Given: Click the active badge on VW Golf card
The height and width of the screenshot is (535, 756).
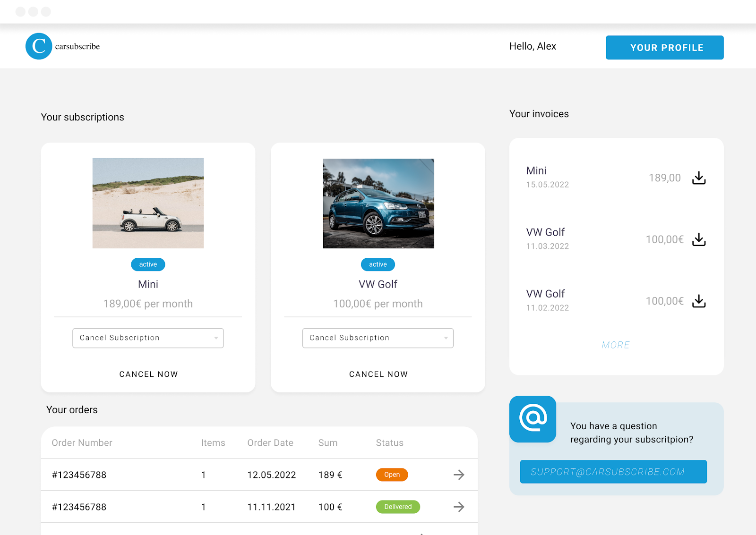Looking at the screenshot, I should [378, 264].
